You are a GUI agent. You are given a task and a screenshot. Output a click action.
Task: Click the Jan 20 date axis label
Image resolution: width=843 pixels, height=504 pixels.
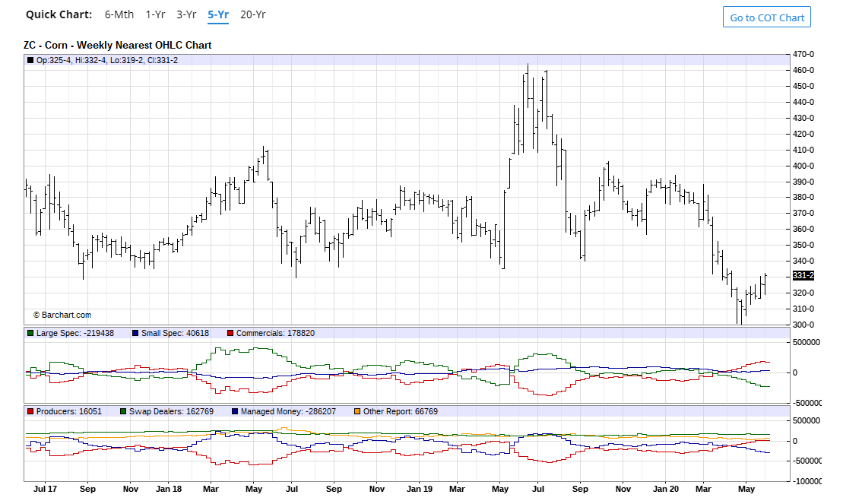tap(666, 489)
